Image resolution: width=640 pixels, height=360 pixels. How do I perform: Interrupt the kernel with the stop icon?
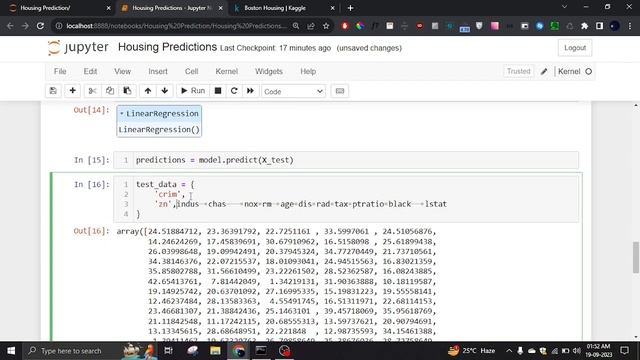pos(218,91)
